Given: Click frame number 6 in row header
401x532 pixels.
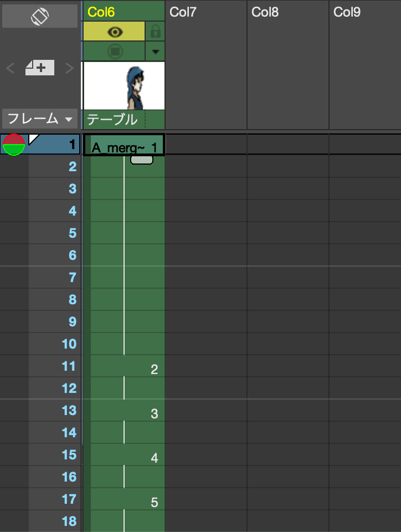Looking at the screenshot, I should coord(73,255).
